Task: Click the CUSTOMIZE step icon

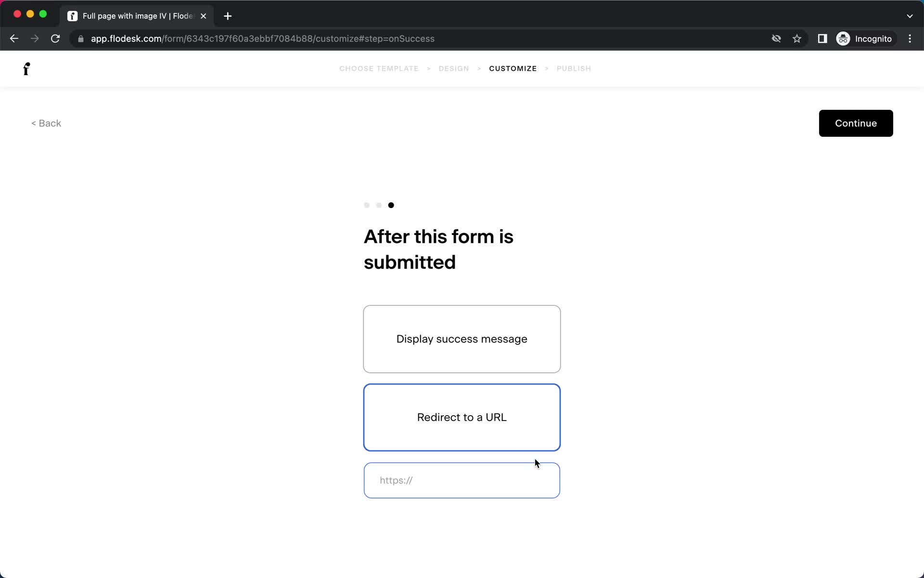Action: click(x=513, y=68)
